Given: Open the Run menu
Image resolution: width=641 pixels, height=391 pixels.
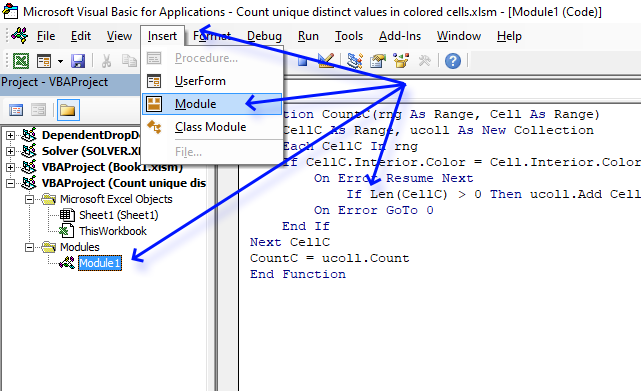Looking at the screenshot, I should coord(308,36).
